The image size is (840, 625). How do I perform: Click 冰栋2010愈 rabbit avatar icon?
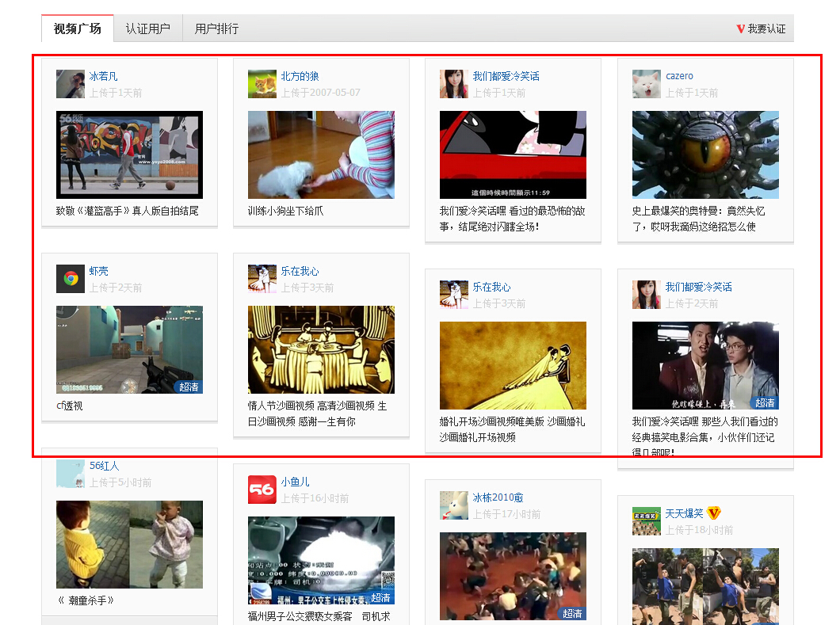click(x=454, y=505)
